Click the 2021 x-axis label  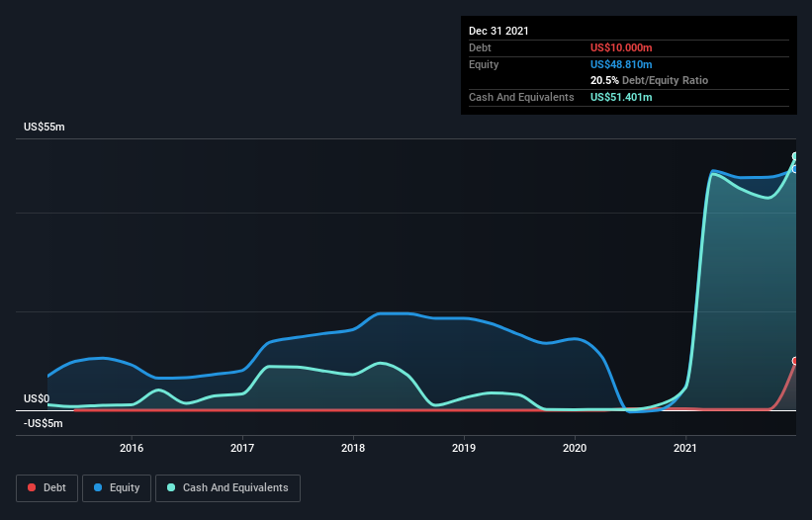pos(685,448)
